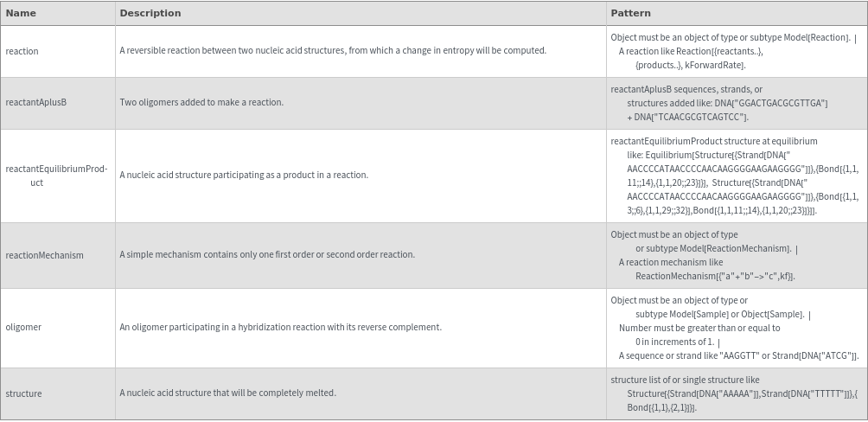Click the Pattern column header
Screen dimensions: 868x422
point(630,13)
